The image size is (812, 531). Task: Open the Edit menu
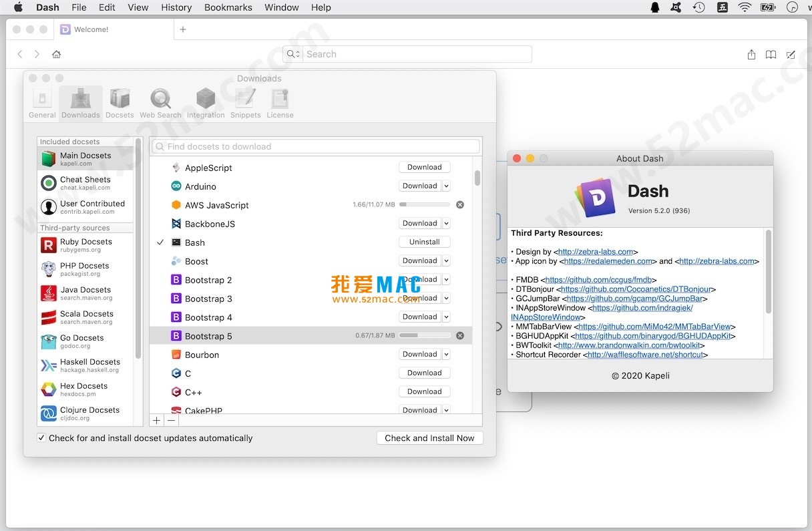tap(107, 7)
